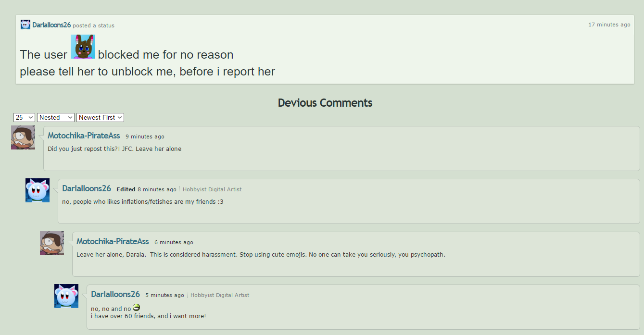Open the Newest First sort dropdown
Screen dimensions: 644x335
pos(100,117)
